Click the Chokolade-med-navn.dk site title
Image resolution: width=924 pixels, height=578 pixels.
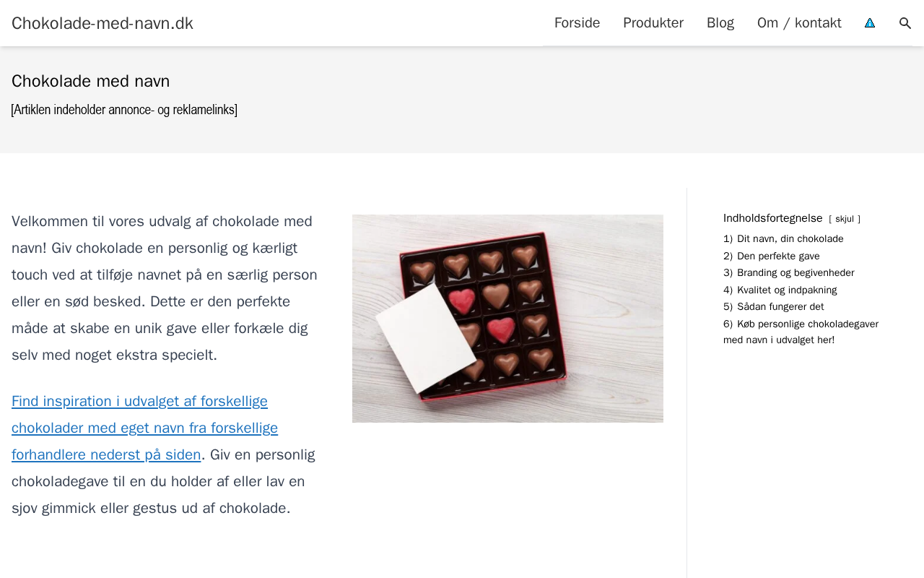coord(103,23)
